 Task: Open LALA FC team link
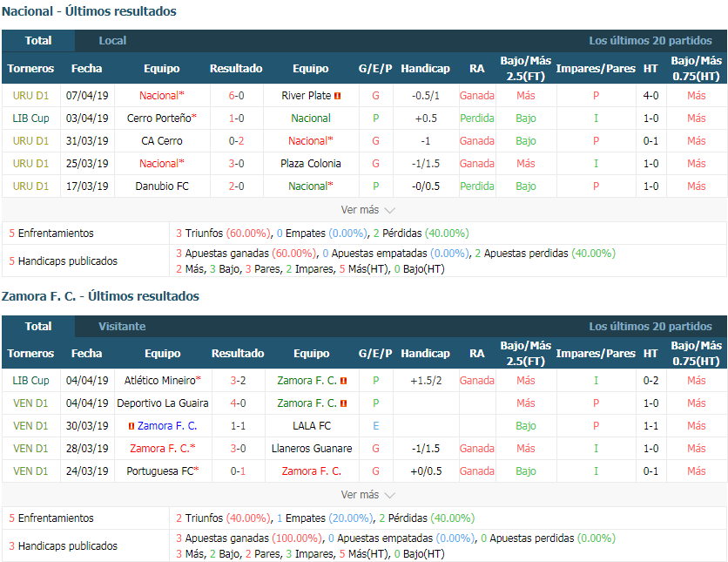click(x=312, y=426)
